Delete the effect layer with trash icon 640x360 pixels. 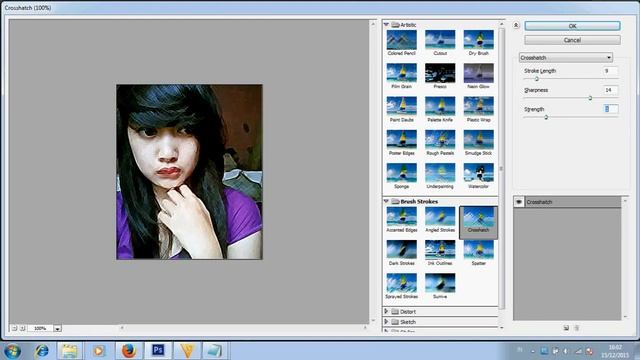click(x=577, y=328)
